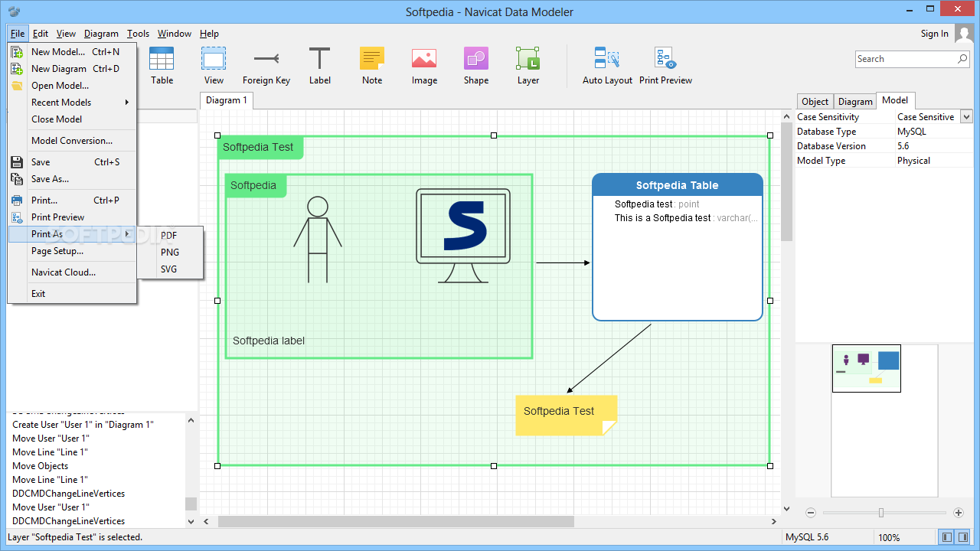
Task: Click the zoom in plus button
Action: 958,513
